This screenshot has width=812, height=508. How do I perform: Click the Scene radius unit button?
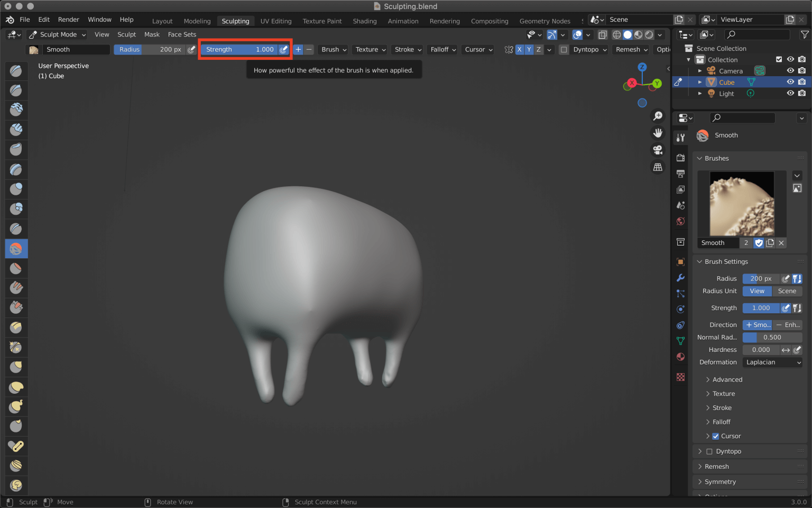click(x=787, y=291)
